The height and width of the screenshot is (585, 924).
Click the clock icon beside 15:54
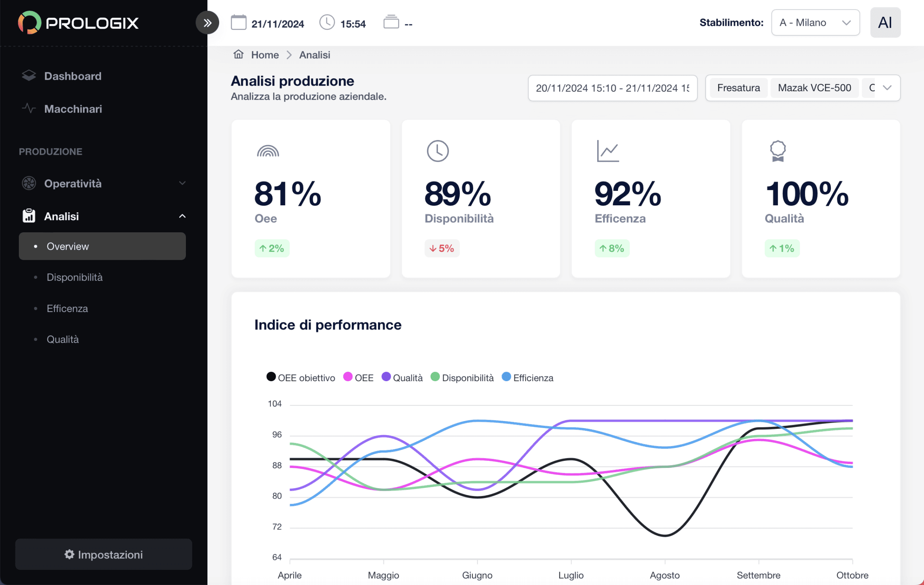327,23
